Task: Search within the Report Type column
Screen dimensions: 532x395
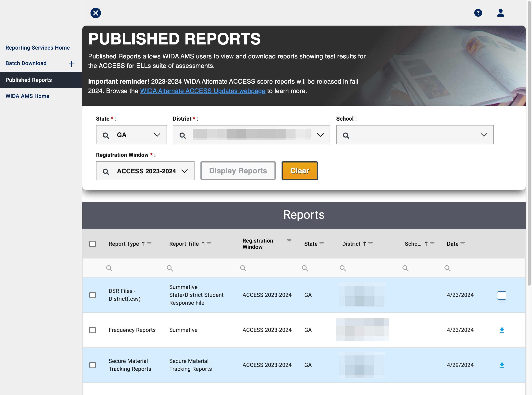Action: 109,268
